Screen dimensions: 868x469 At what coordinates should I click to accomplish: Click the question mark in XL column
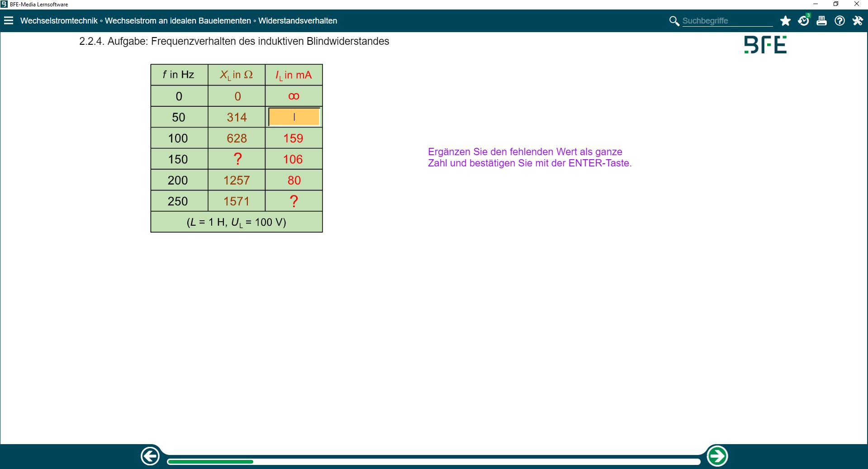237,159
